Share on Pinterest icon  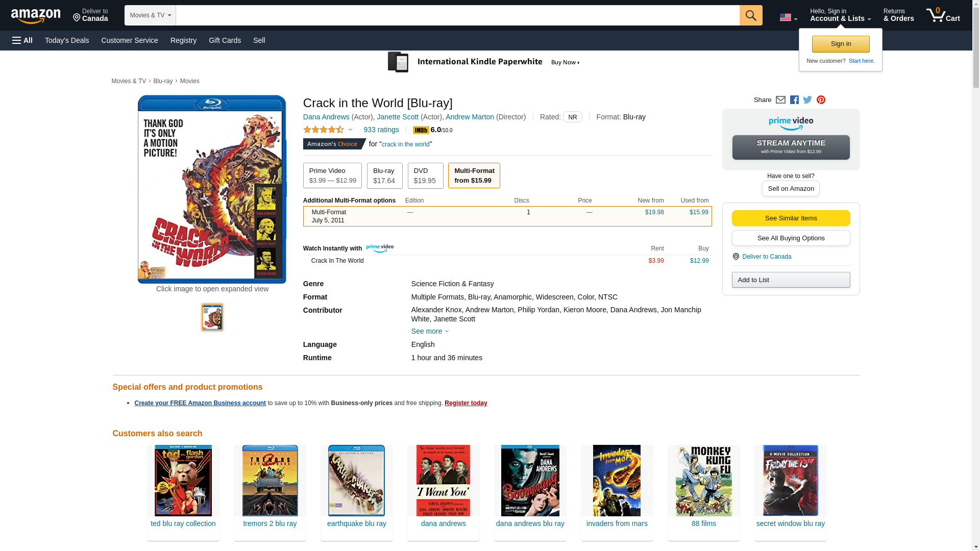click(821, 100)
